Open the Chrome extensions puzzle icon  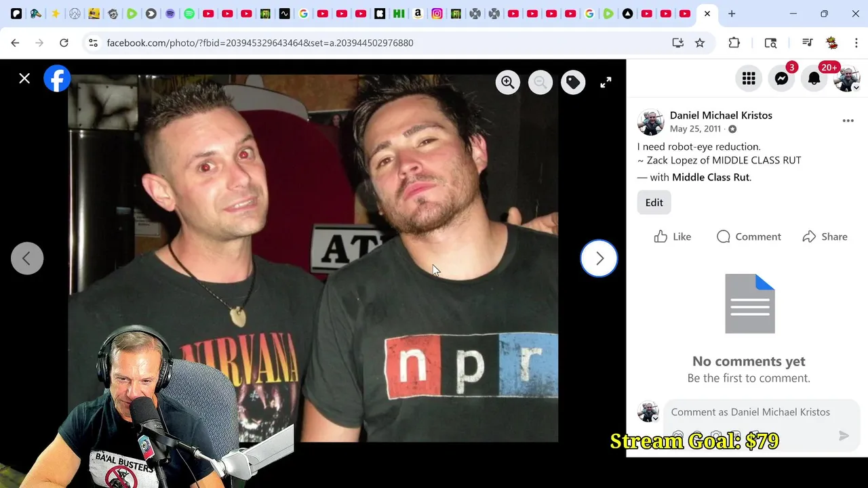click(734, 43)
